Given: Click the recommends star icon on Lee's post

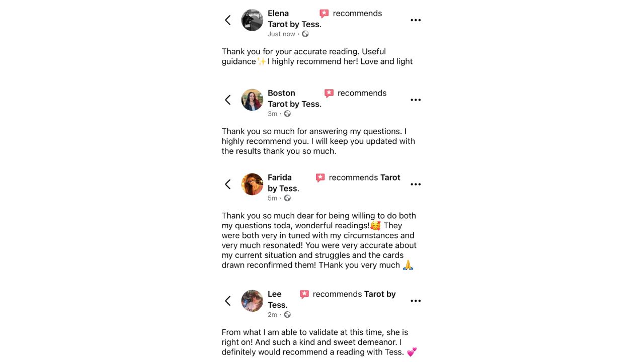Looking at the screenshot, I should pos(304,295).
